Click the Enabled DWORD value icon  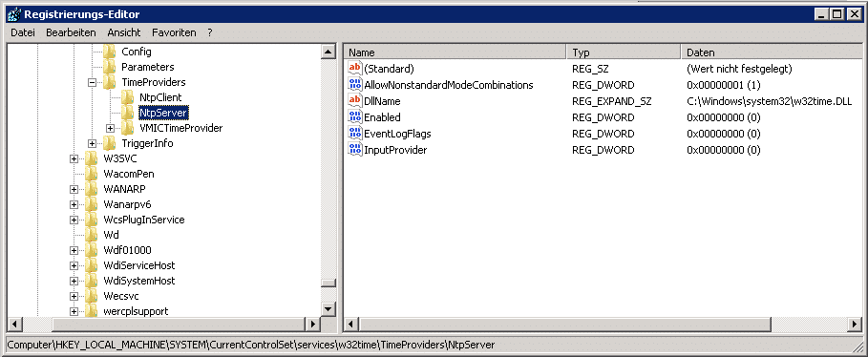pyautogui.click(x=354, y=117)
